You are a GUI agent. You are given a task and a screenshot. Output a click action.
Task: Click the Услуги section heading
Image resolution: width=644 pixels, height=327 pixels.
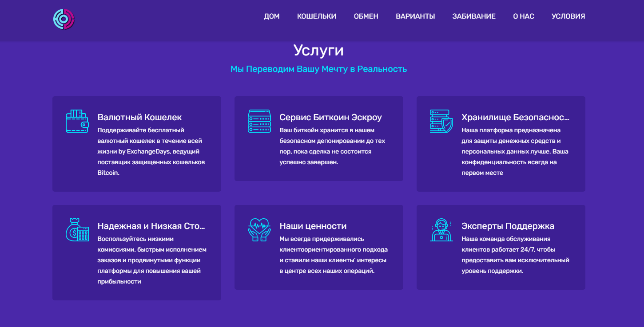pos(318,50)
